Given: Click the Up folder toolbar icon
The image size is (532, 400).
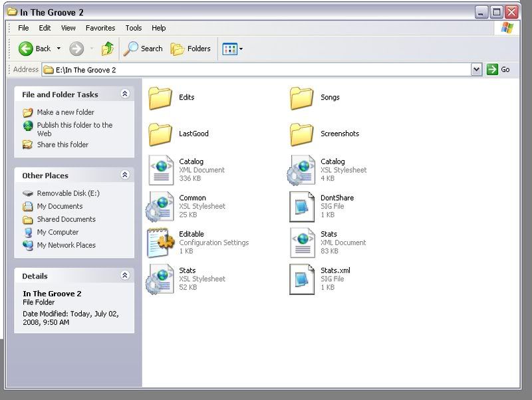Looking at the screenshot, I should click(107, 49).
